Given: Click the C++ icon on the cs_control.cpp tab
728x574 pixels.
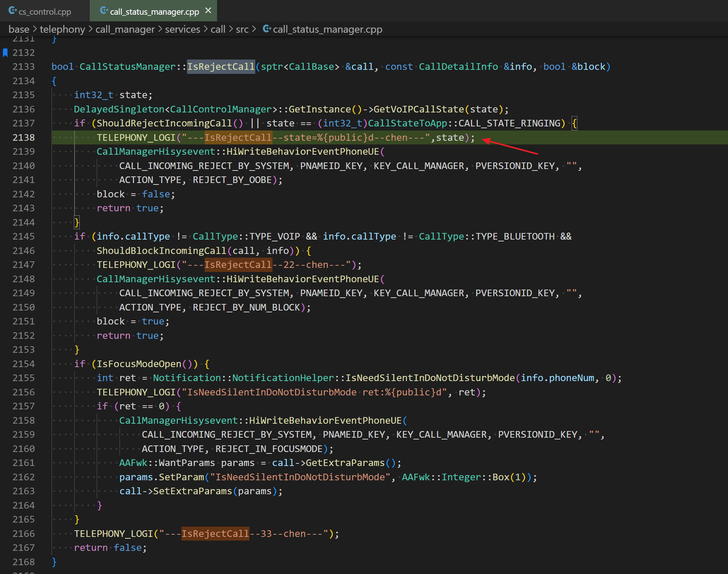Looking at the screenshot, I should [x=13, y=11].
